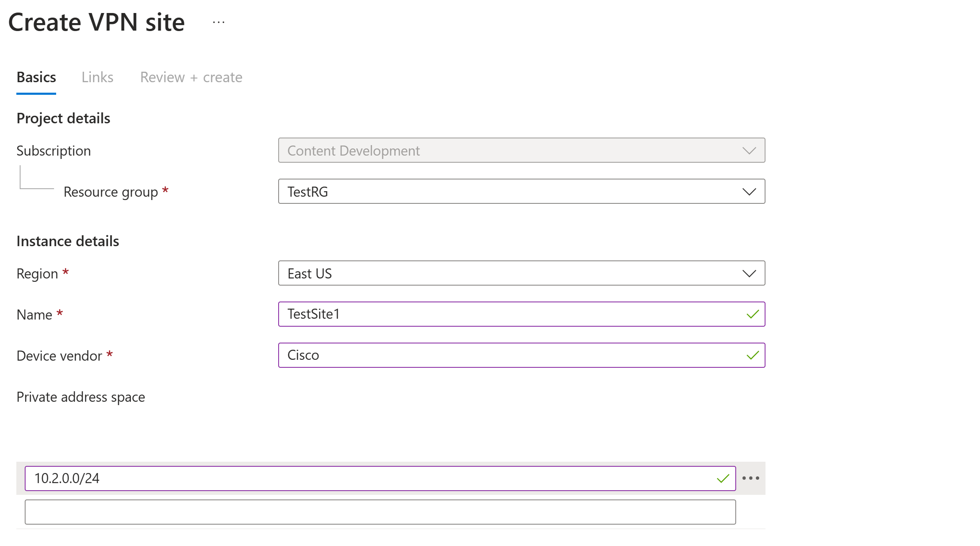
Task: Switch to the Links tab
Action: point(97,78)
